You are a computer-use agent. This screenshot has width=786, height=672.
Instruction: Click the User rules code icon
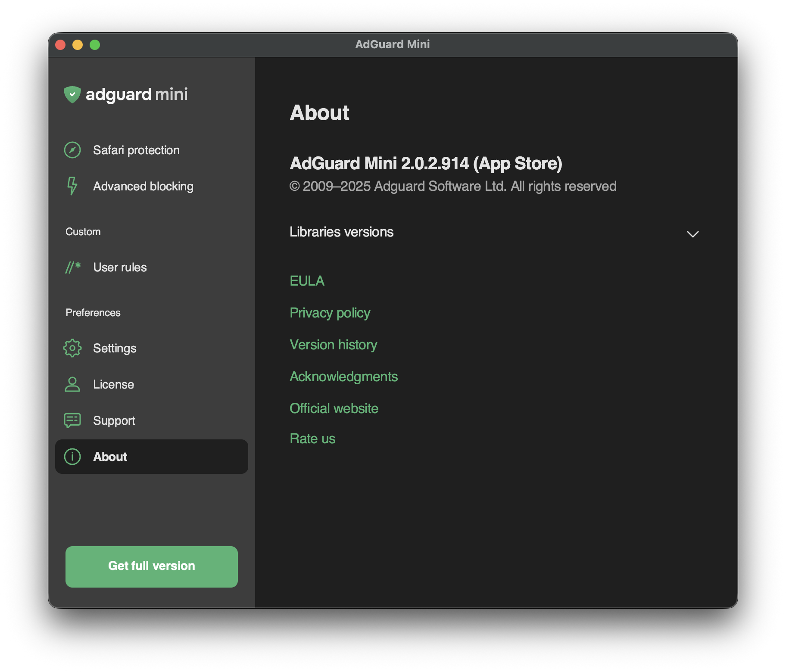coord(72,267)
